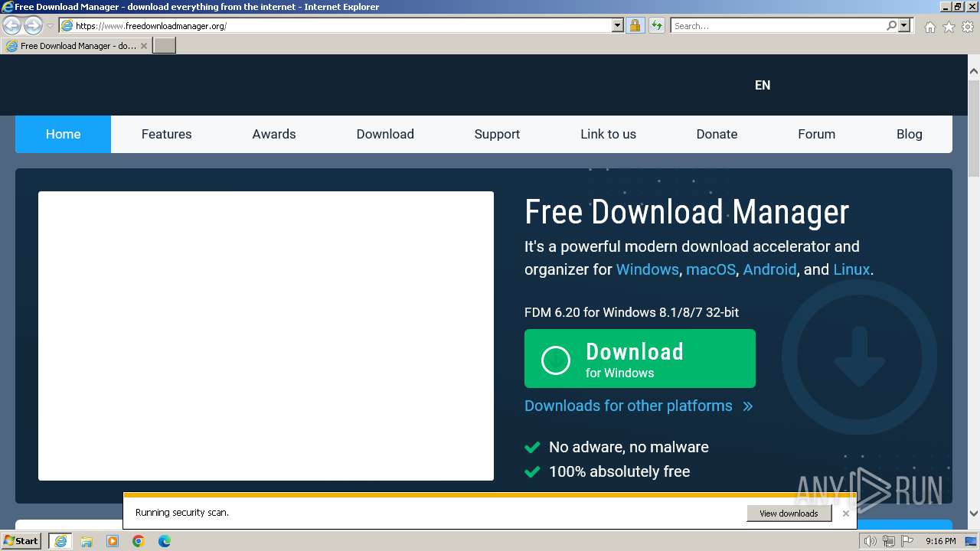980x551 pixels.
Task: Click the green Download for Windows button
Action: tap(640, 359)
